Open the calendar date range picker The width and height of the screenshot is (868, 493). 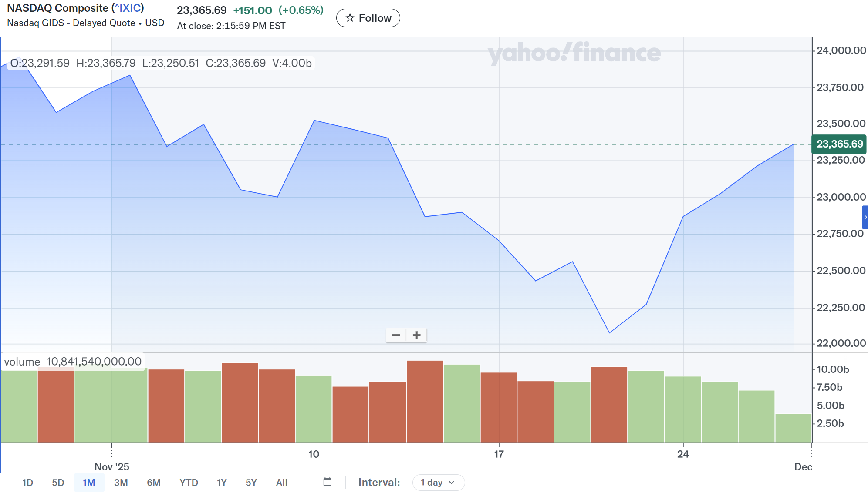(328, 482)
